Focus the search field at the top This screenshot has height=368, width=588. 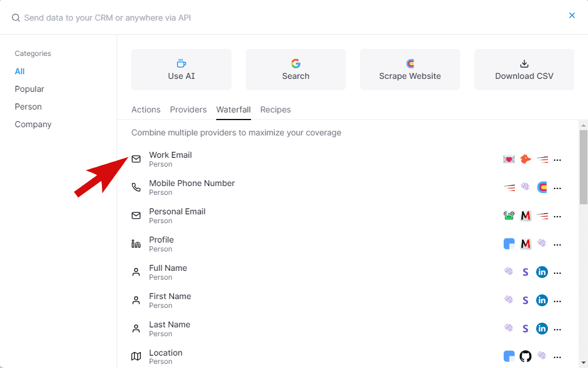click(x=236, y=18)
